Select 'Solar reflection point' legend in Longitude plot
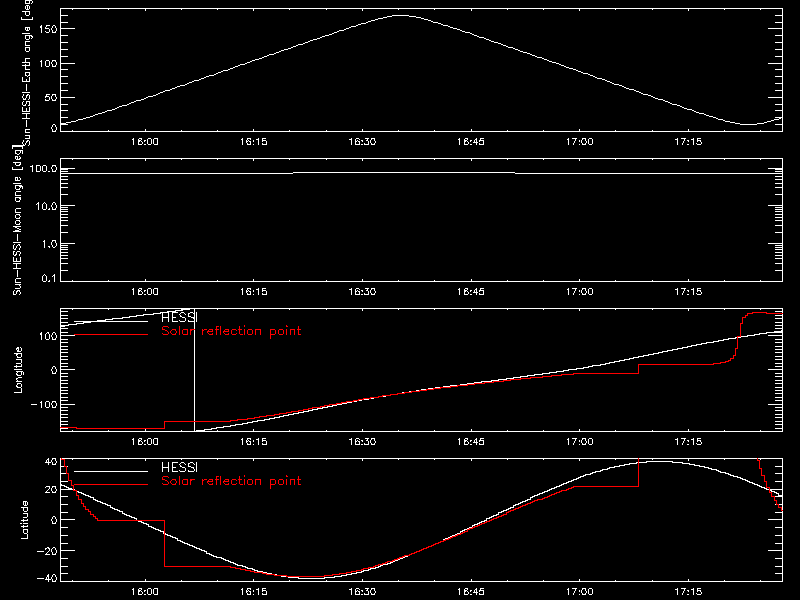 point(231,331)
